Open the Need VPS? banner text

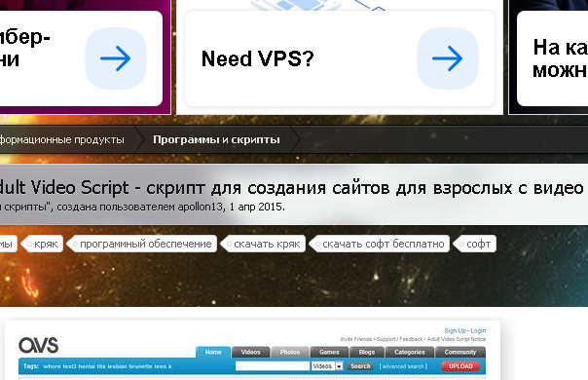(x=257, y=59)
